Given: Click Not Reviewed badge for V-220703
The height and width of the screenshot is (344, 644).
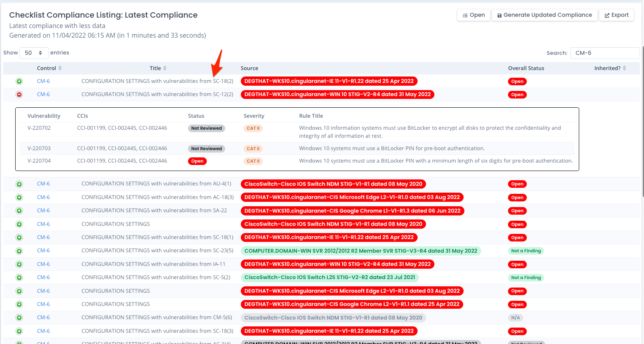Looking at the screenshot, I should tap(206, 149).
